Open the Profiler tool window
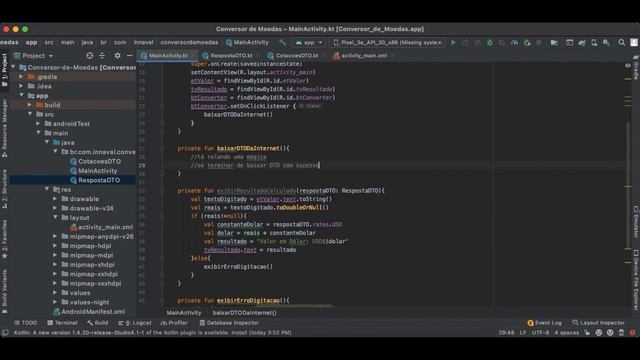 tap(174, 323)
